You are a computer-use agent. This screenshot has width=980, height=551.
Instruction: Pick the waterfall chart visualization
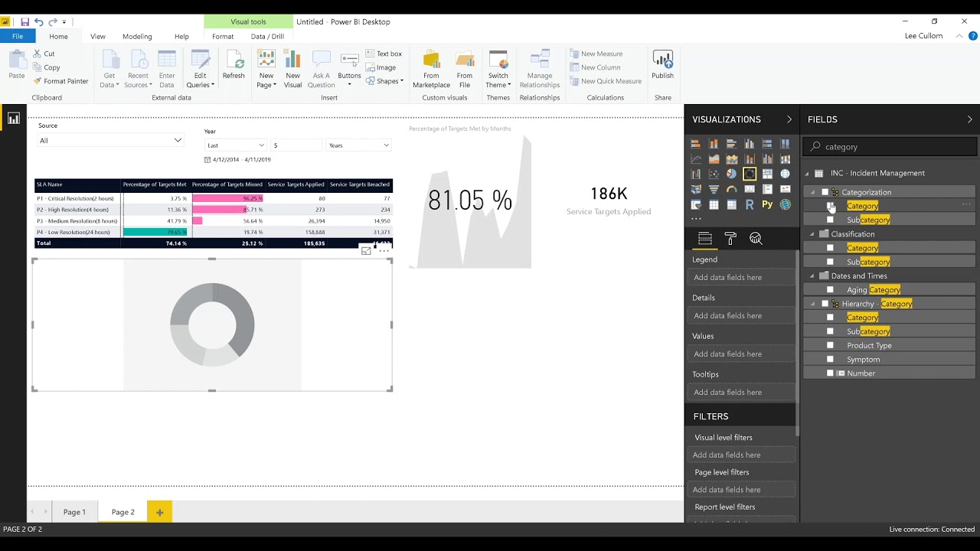696,174
